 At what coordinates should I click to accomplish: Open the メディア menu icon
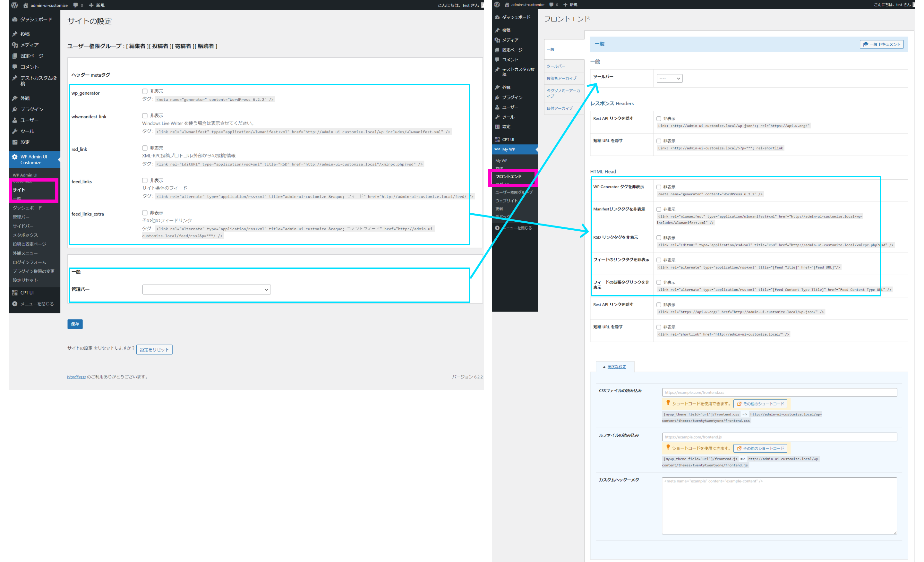pyautogui.click(x=16, y=45)
